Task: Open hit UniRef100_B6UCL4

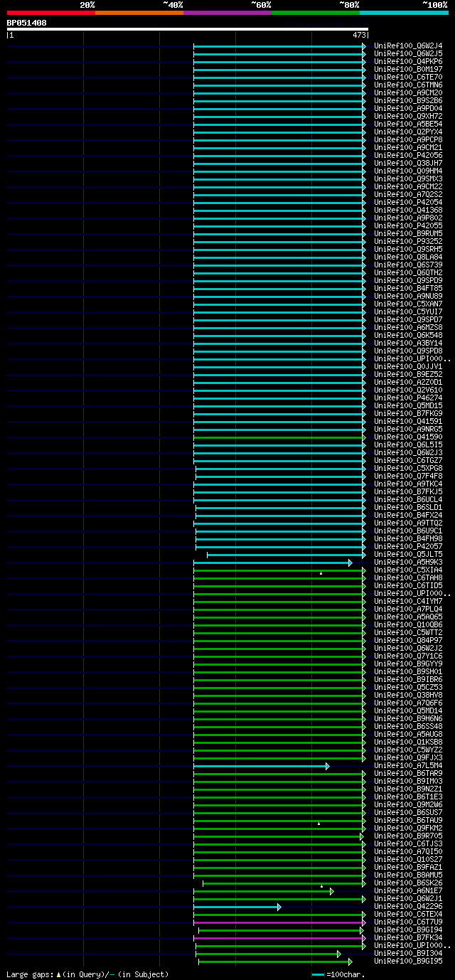Action: [408, 499]
